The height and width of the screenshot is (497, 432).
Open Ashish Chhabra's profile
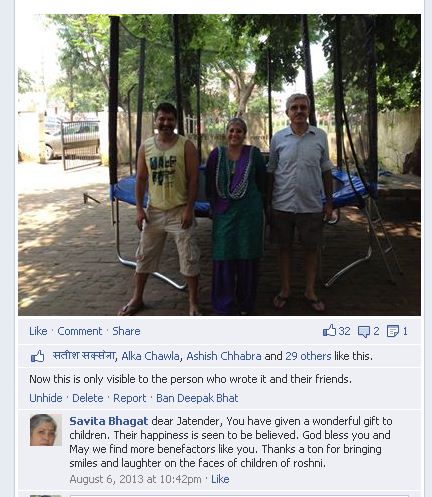[224, 356]
